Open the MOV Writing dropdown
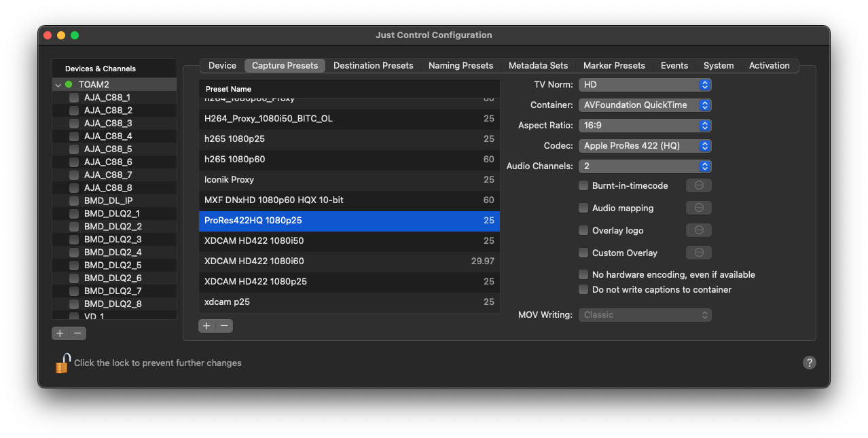Screen dimensions: 868x438 [x=645, y=315]
